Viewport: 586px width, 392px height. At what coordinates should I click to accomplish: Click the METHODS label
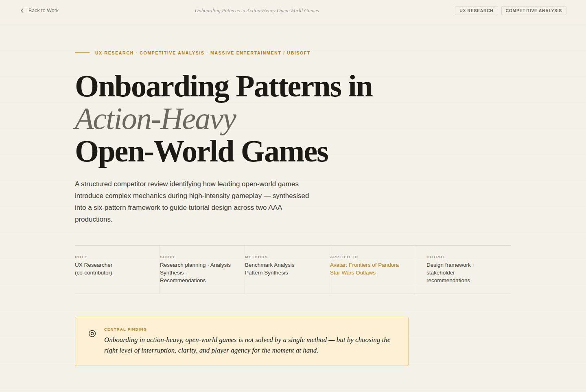coord(256,257)
